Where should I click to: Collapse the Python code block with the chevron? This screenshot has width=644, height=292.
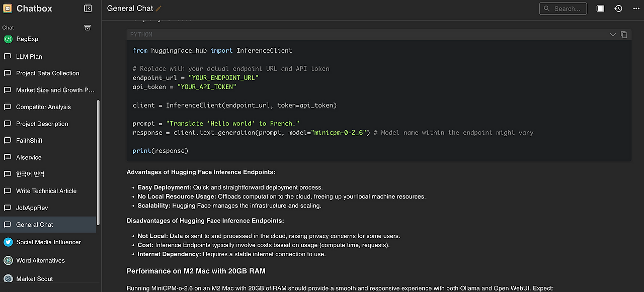click(x=613, y=35)
